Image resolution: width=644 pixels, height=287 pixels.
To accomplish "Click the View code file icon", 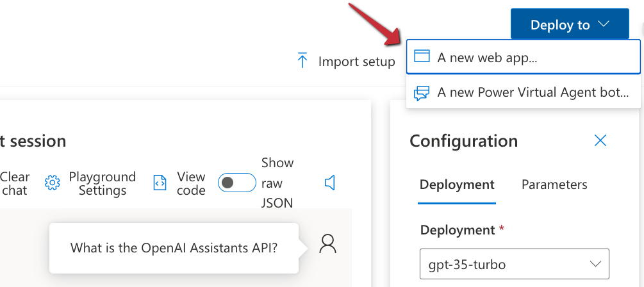I will pyautogui.click(x=160, y=184).
